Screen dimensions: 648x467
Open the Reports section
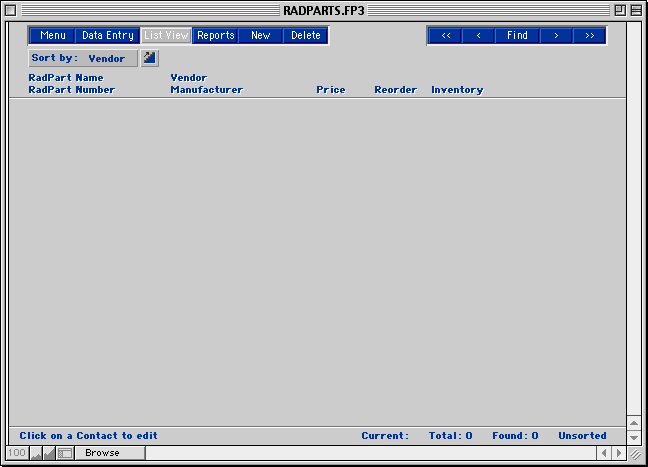coord(215,36)
